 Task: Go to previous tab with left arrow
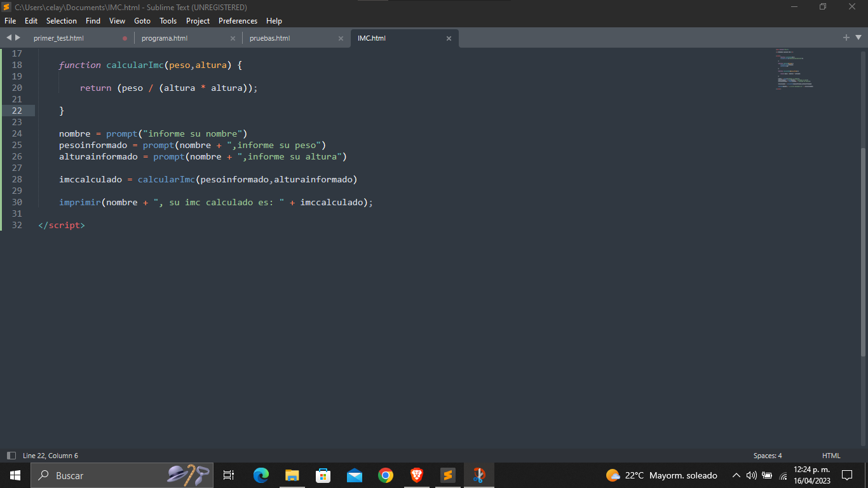pos(9,37)
